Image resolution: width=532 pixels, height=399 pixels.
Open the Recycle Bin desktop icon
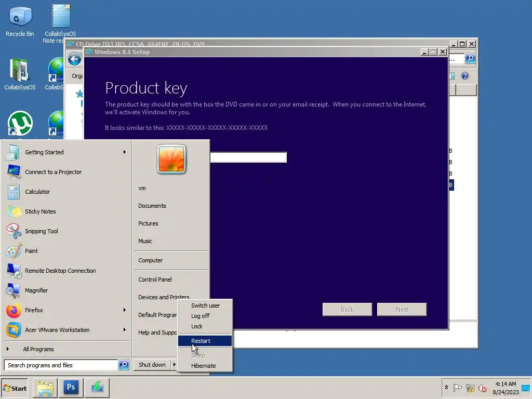click(20, 21)
